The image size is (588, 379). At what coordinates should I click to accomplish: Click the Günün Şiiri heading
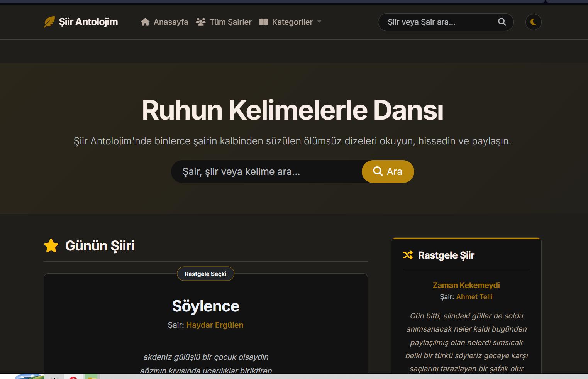(x=100, y=245)
